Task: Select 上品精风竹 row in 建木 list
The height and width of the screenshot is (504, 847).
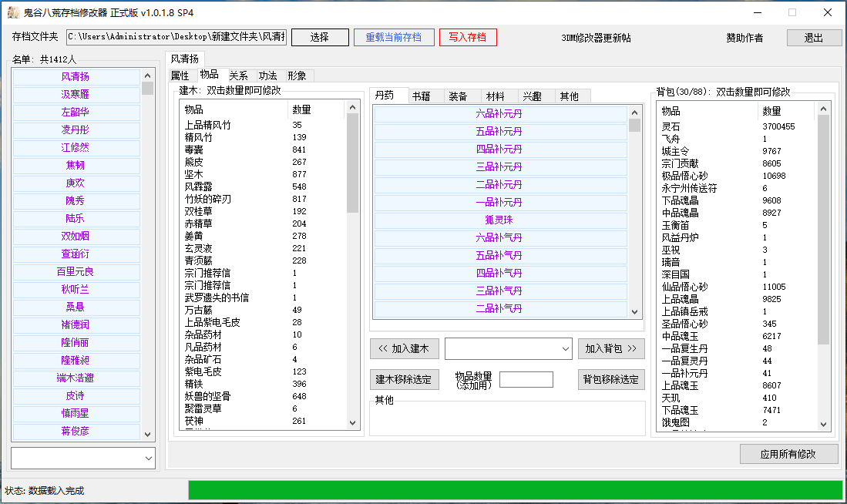Action: pyautogui.click(x=264, y=125)
